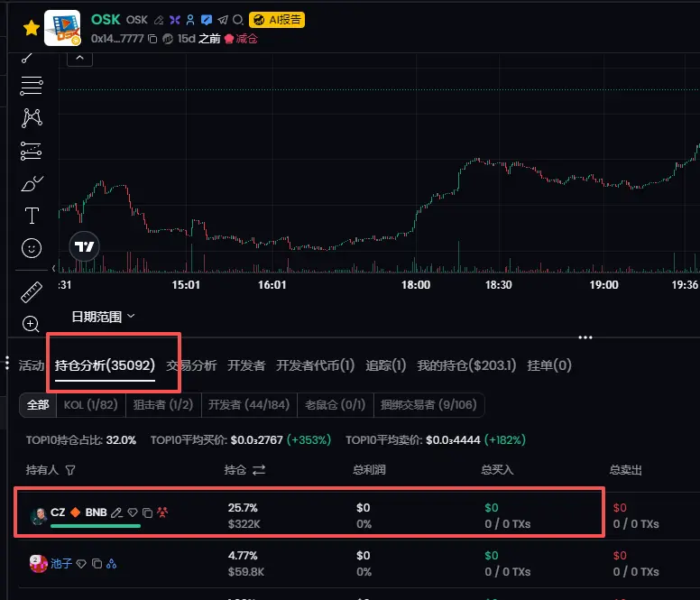This screenshot has width=700, height=600.
Task: Sort by the 总卖出 column header
Action: (626, 470)
